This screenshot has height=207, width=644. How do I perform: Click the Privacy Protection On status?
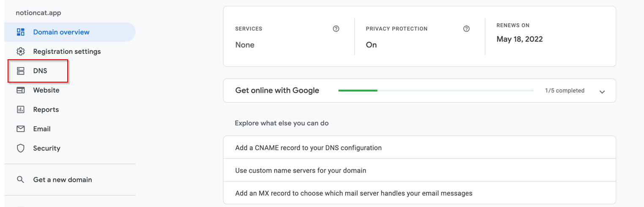(x=371, y=45)
